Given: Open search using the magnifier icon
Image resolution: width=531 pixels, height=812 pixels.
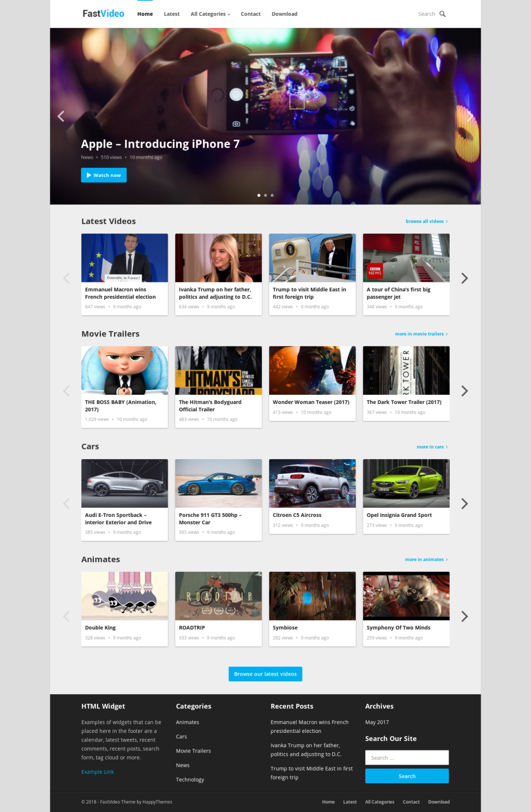Looking at the screenshot, I should 442,14.
